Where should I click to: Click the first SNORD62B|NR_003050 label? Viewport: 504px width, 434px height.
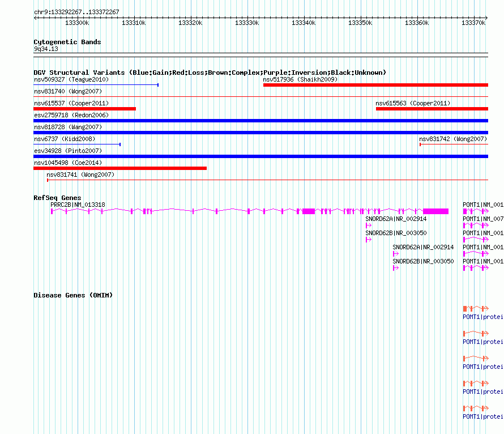point(396,233)
